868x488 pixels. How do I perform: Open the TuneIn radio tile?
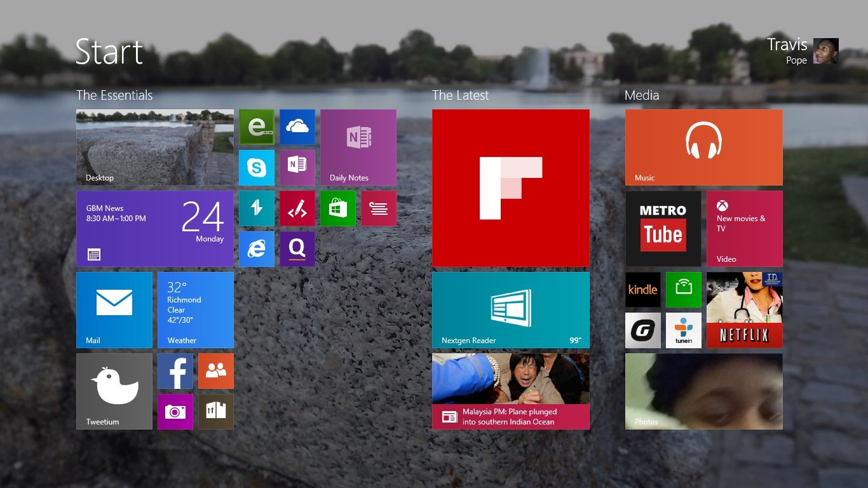coord(684,330)
